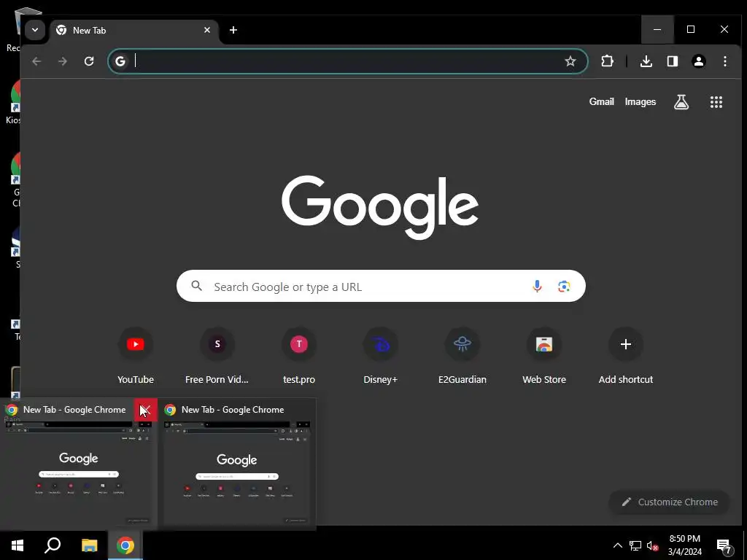Screen dimensions: 747x560
Task: Open the notification center icon
Action: [x=724, y=545]
